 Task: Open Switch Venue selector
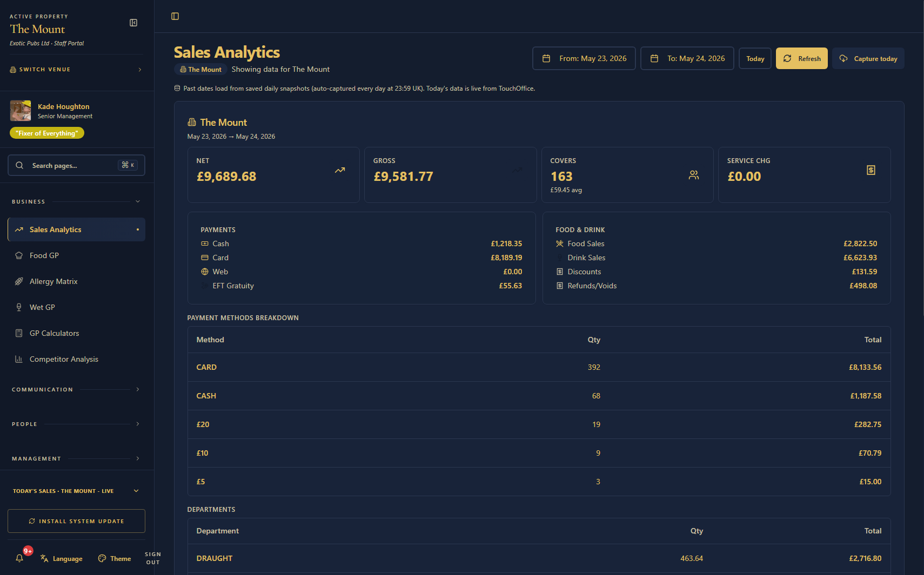(76, 70)
